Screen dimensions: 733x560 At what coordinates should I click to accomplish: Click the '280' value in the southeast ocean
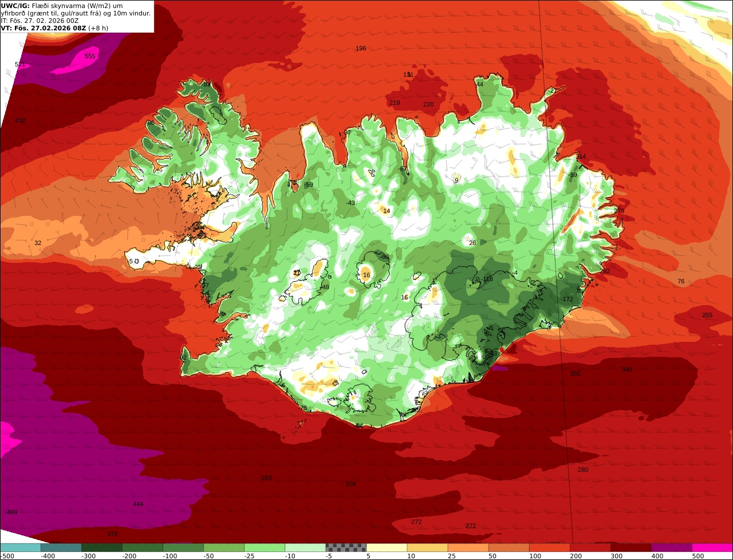(x=583, y=470)
